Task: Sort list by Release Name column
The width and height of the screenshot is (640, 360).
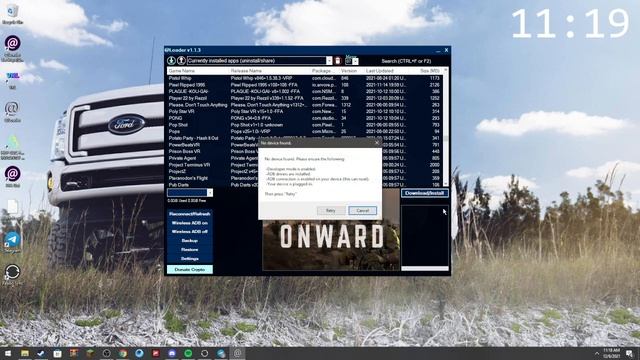Action: pos(270,71)
